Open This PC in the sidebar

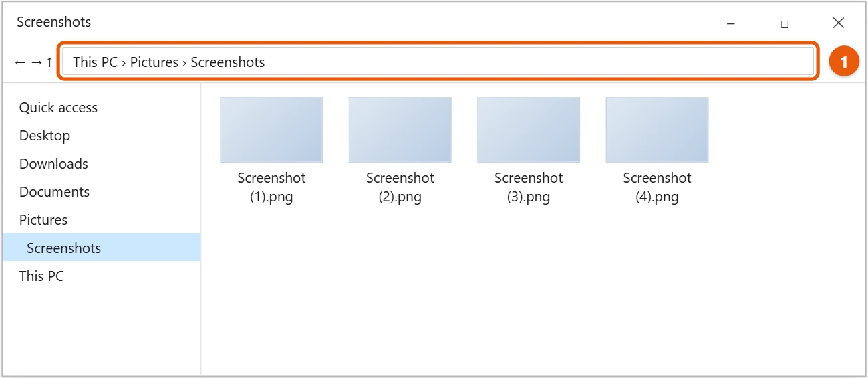[102, 276]
